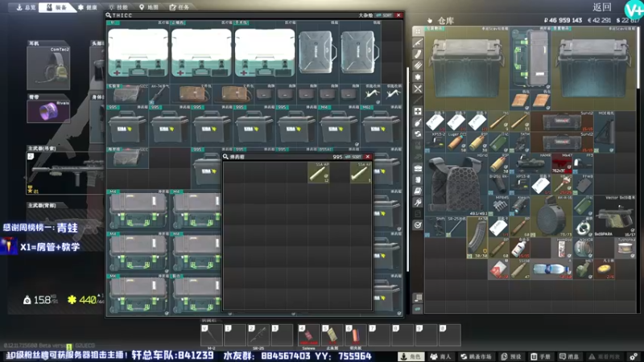Select the plate carrier armor in stash
The height and width of the screenshot is (362, 644).
456,185
